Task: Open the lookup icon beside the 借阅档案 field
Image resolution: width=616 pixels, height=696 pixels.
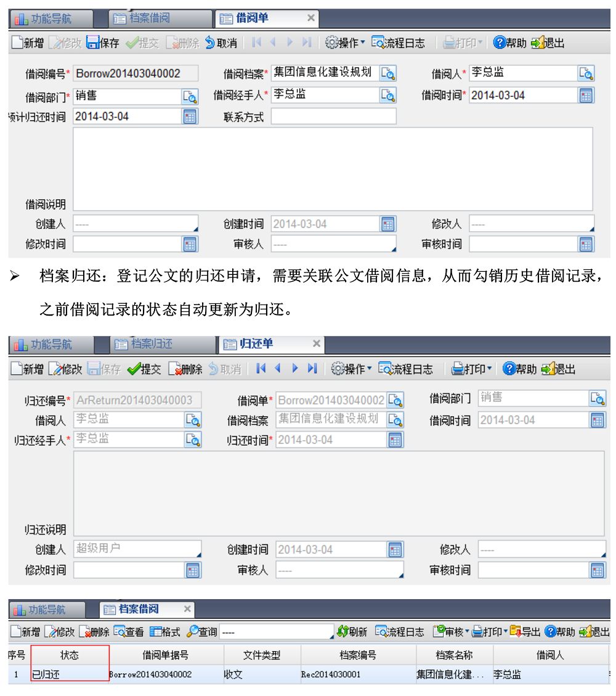Action: coord(387,73)
